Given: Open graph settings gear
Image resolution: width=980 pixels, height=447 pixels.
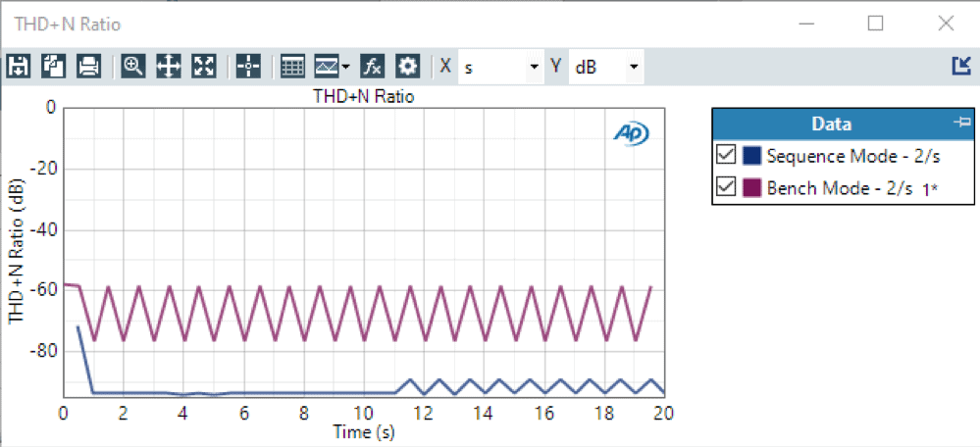Looking at the screenshot, I should pos(407,67).
